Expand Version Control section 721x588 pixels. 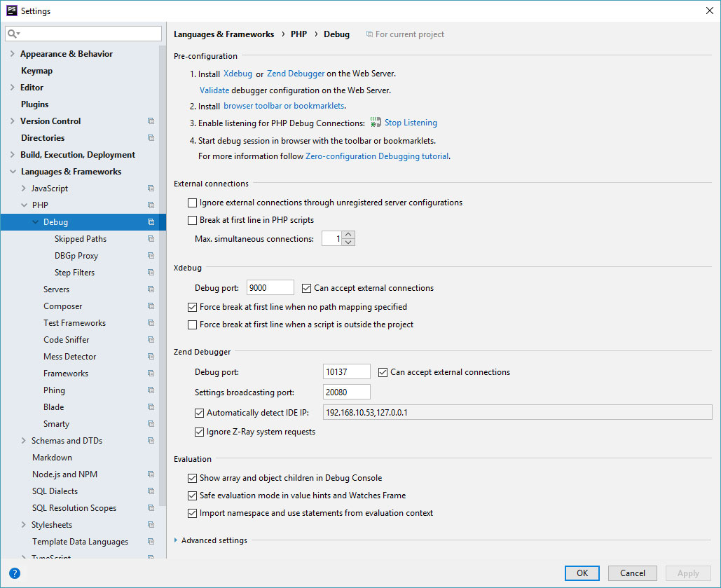(x=13, y=121)
